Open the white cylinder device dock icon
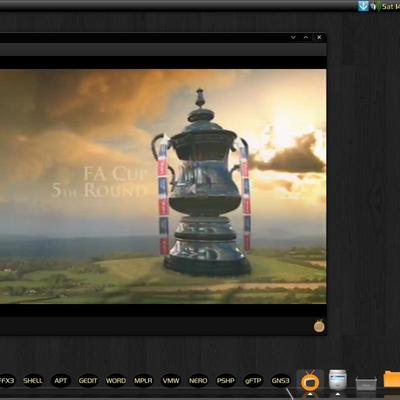 [338, 380]
